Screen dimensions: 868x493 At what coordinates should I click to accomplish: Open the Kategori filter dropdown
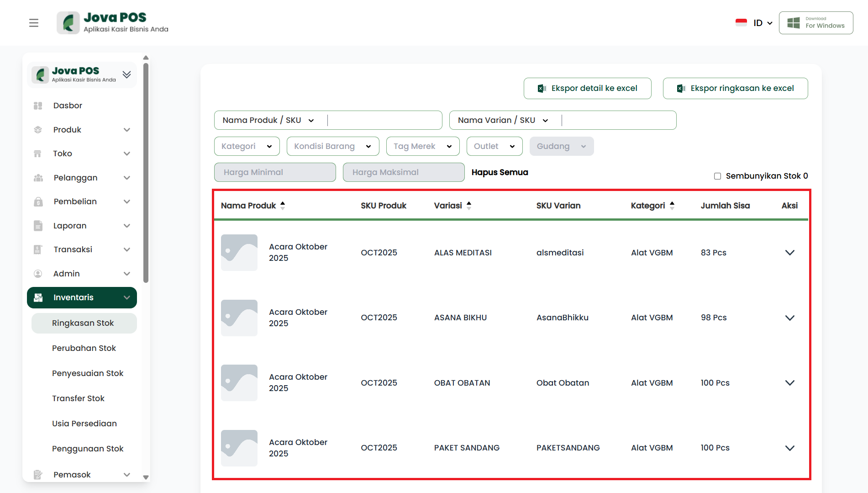pyautogui.click(x=247, y=146)
